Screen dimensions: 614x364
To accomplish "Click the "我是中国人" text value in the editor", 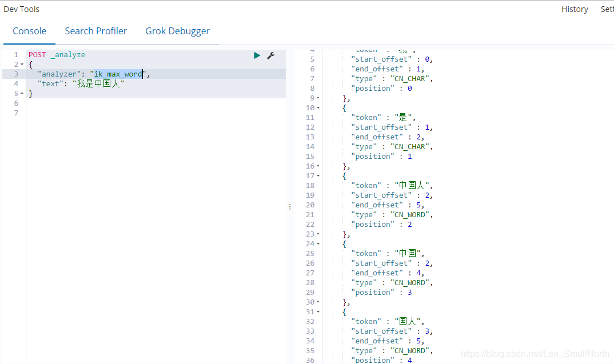I will tap(98, 84).
